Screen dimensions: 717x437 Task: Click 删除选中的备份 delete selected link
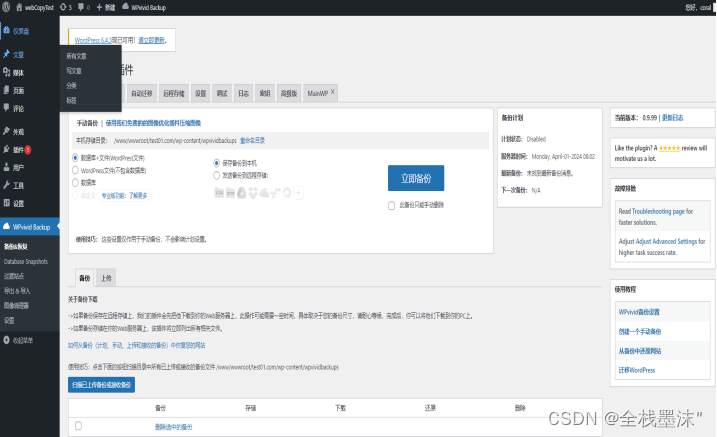coord(174,427)
